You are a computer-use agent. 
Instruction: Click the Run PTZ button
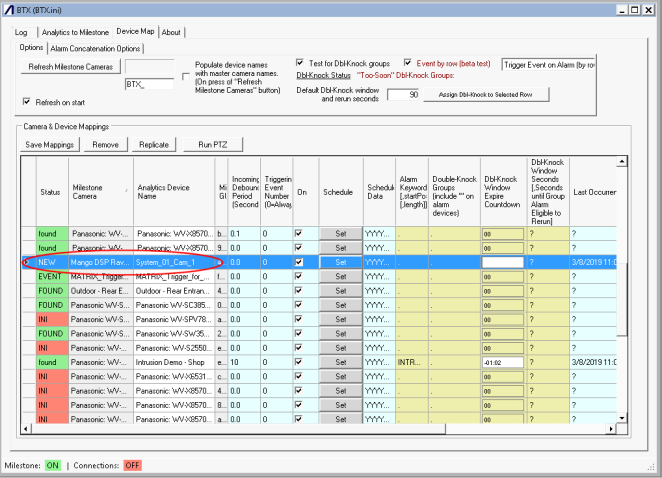(x=213, y=145)
